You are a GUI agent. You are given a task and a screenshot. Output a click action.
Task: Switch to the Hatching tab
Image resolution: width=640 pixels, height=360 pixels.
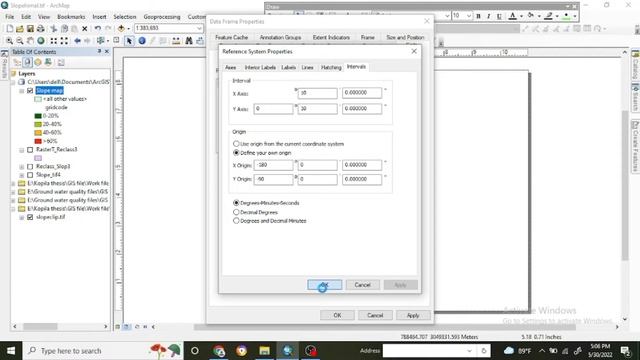point(331,67)
